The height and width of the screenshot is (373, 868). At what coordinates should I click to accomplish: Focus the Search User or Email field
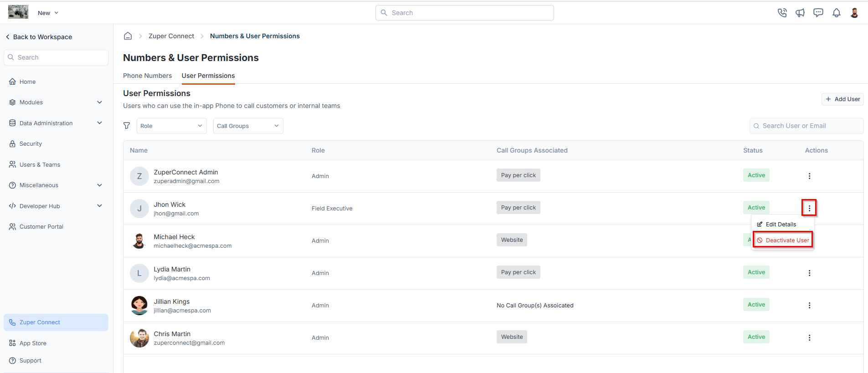[x=806, y=126]
